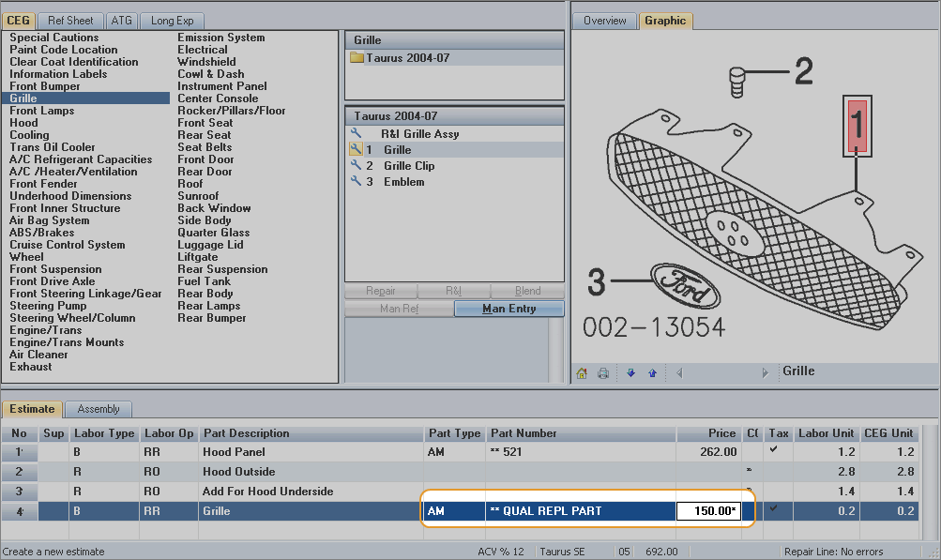Click wrench icon next to Emblem
Image resolution: width=941 pixels, height=560 pixels.
[x=356, y=182]
